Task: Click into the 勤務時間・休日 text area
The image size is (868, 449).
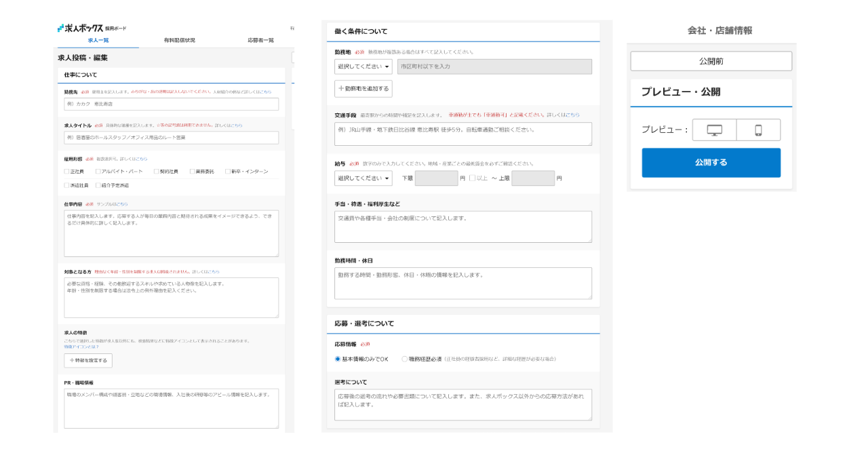Action: click(463, 283)
